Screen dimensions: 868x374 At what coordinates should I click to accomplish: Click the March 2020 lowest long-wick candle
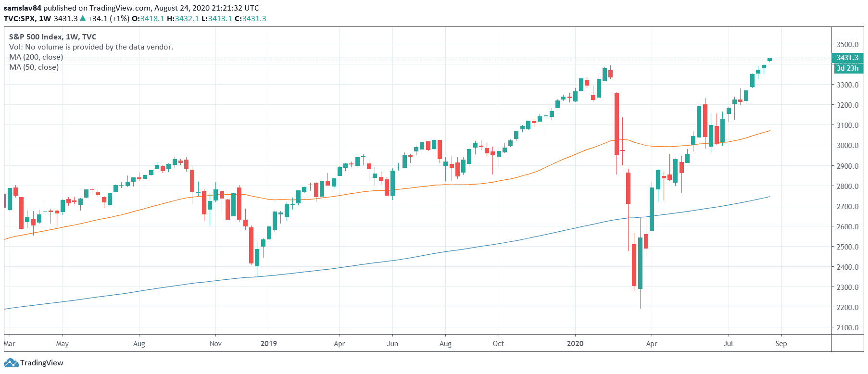[x=640, y=262]
